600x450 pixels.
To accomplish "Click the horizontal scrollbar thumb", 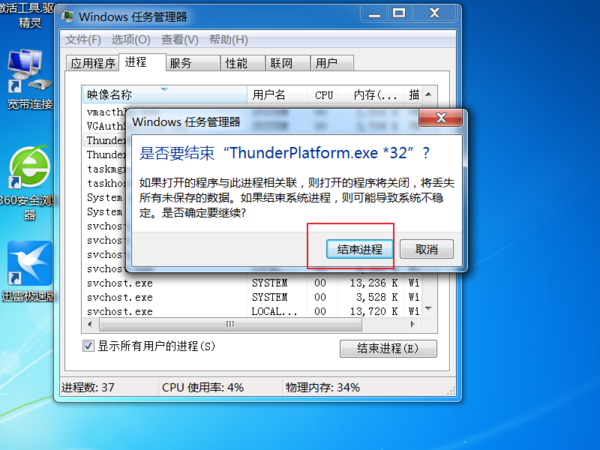I will coord(230,324).
